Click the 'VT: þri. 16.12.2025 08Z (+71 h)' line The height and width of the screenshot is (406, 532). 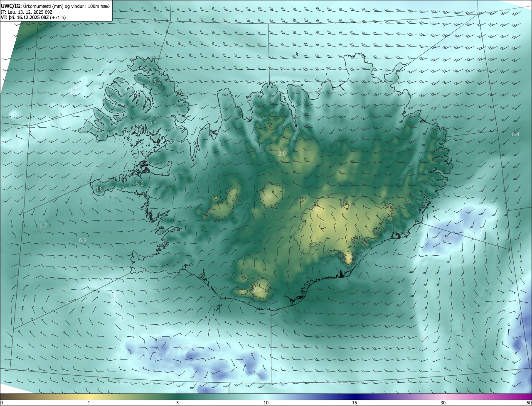pyautogui.click(x=33, y=17)
